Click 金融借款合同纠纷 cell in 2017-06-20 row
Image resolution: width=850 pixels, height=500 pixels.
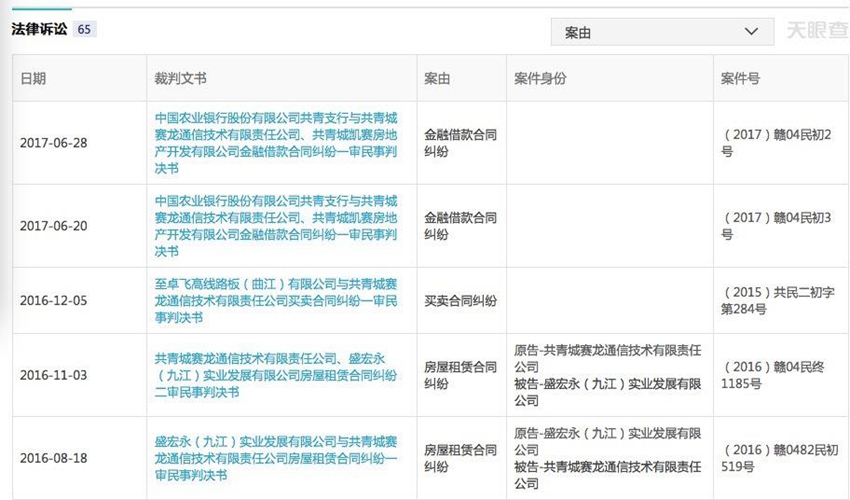coord(460,226)
